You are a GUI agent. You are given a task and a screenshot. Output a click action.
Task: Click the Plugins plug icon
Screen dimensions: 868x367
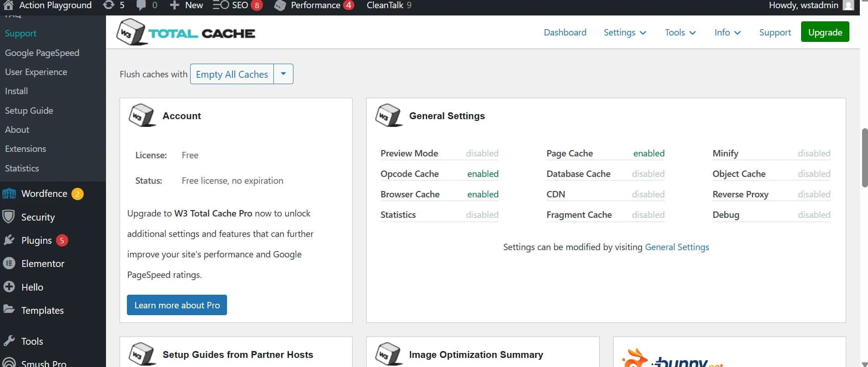pos(9,240)
